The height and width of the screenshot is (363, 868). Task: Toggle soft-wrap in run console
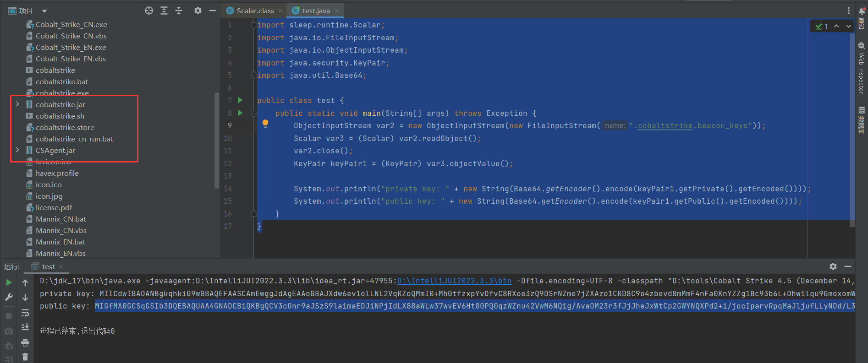coord(25,313)
